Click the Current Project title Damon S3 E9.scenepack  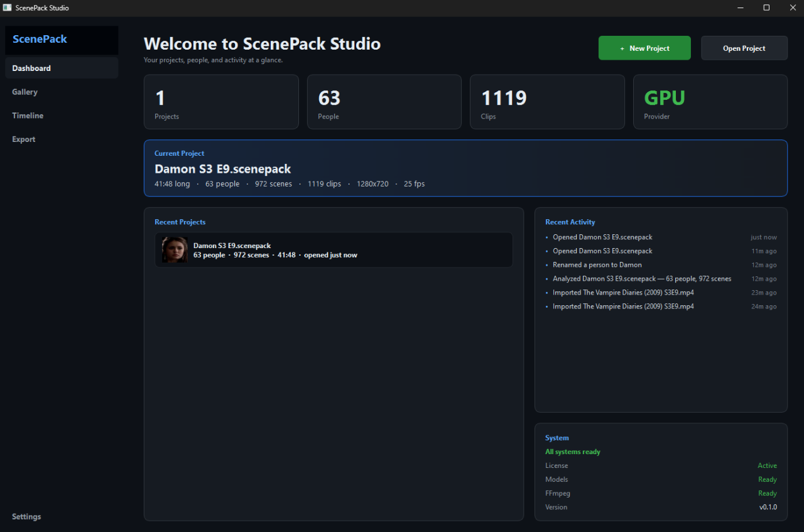(x=222, y=169)
